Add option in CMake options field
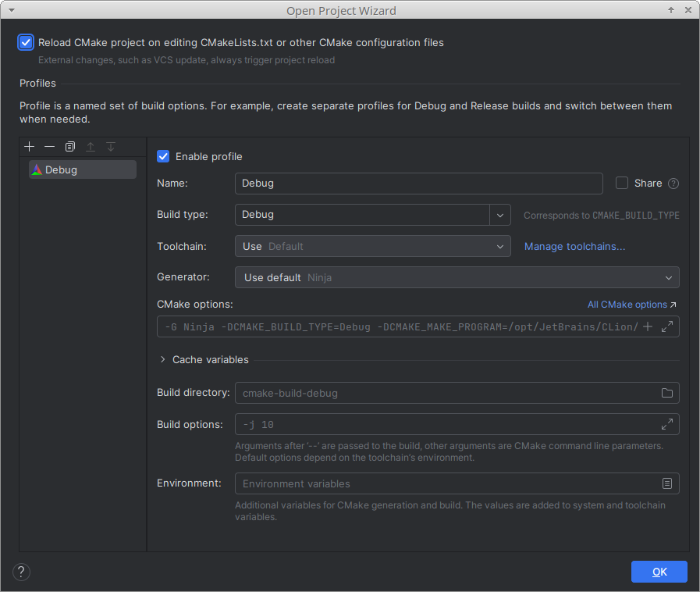The width and height of the screenshot is (700, 592). tap(648, 326)
